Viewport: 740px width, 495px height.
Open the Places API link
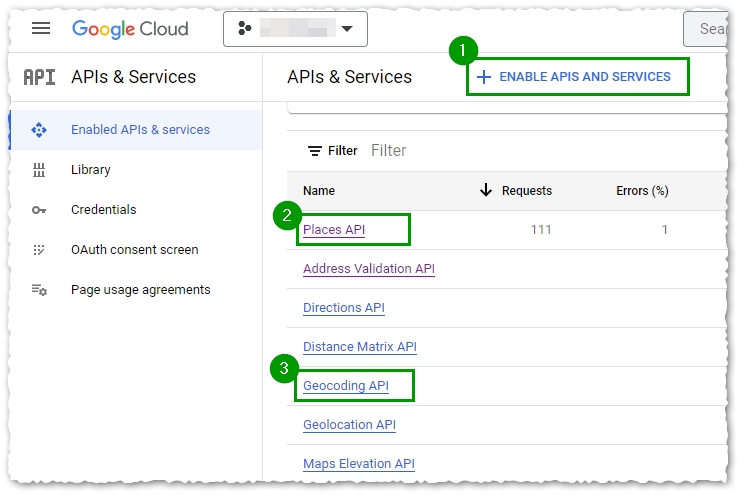pyautogui.click(x=334, y=230)
